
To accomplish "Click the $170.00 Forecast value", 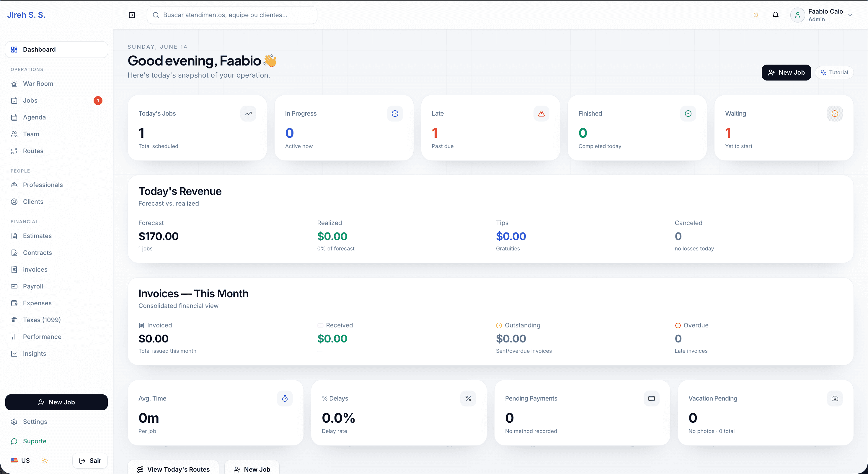I will point(158,236).
